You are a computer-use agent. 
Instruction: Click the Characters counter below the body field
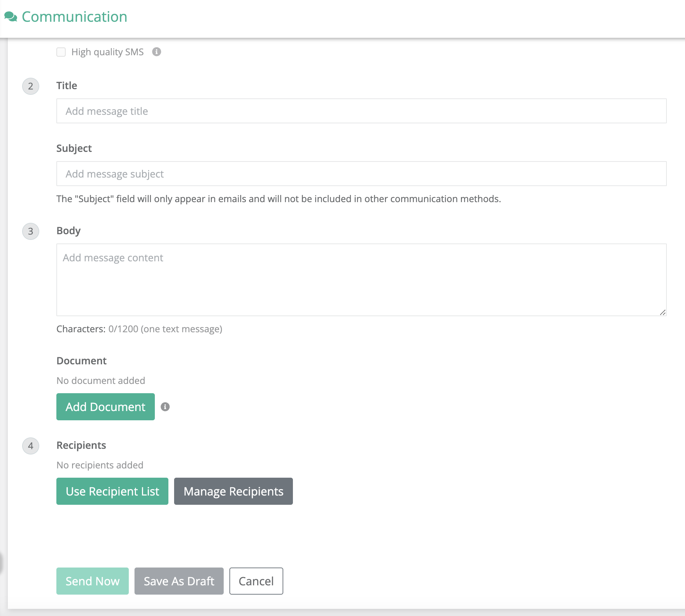139,329
